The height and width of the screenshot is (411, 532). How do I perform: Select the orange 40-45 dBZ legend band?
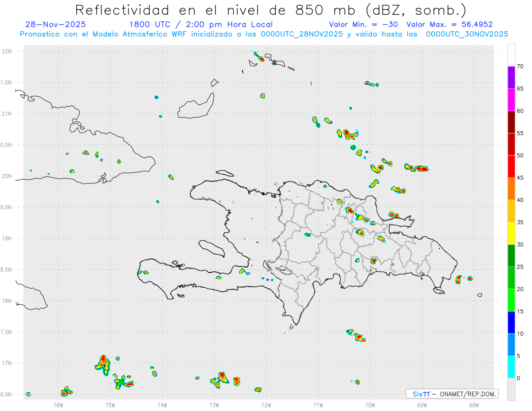511,189
